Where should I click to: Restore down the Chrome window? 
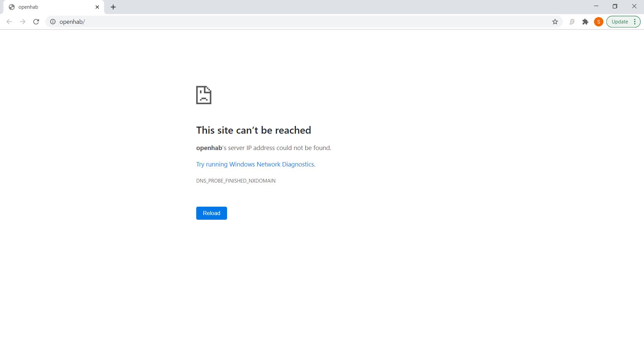[615, 6]
